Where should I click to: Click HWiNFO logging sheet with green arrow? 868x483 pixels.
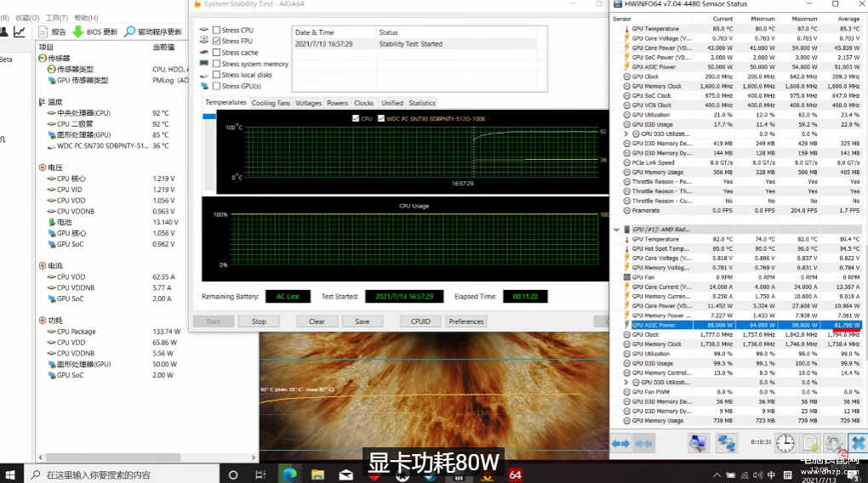pyautogui.click(x=810, y=443)
